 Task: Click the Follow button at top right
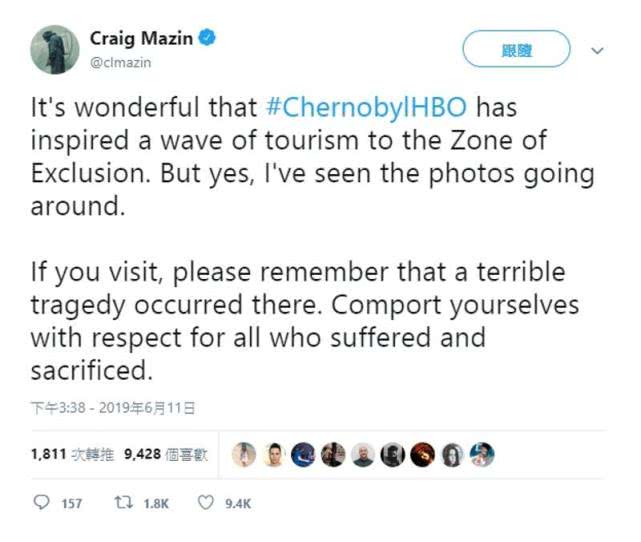[516, 49]
